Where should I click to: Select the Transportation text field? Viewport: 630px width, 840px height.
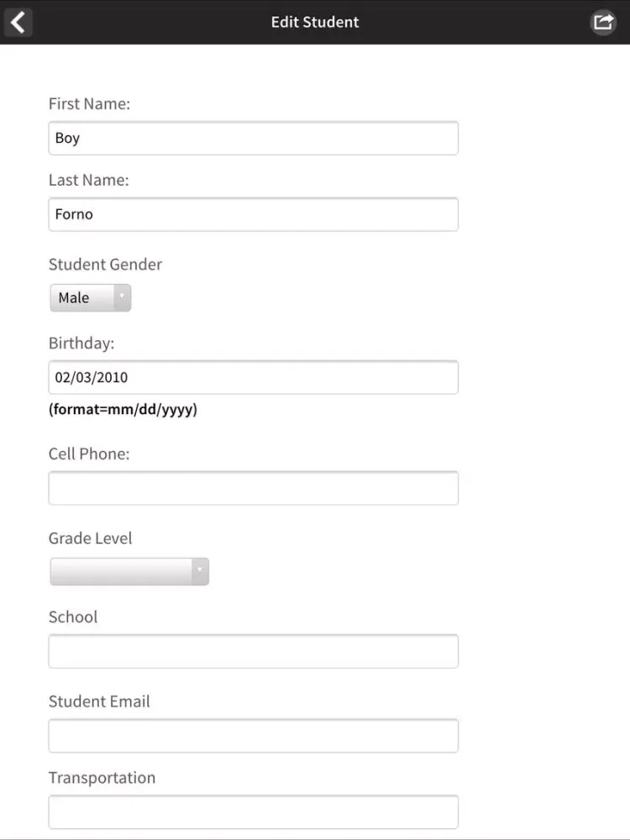[253, 812]
